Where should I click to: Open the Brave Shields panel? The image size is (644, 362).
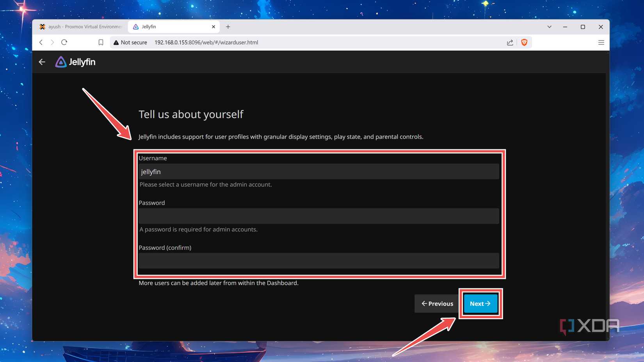pyautogui.click(x=524, y=42)
